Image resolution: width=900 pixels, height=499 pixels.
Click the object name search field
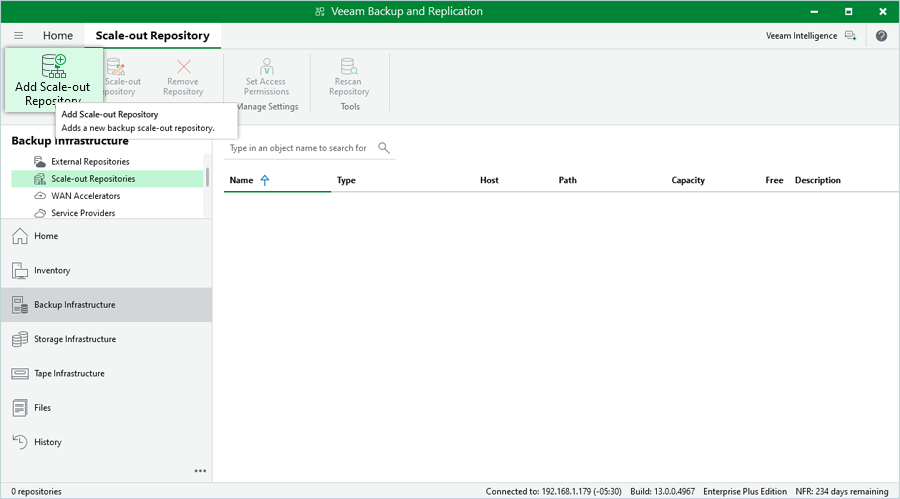coord(298,148)
